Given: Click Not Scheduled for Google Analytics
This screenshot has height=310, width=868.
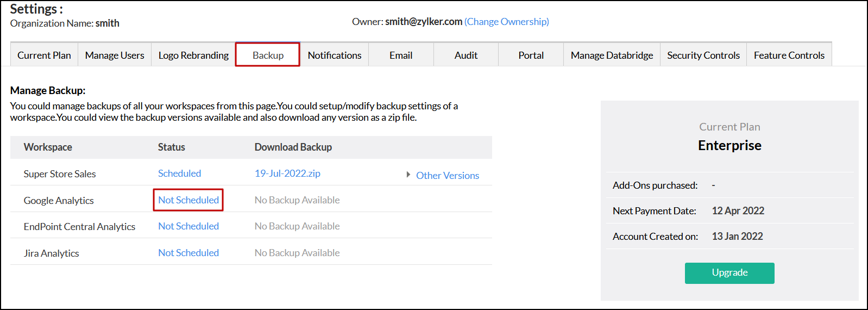Looking at the screenshot, I should click(188, 200).
